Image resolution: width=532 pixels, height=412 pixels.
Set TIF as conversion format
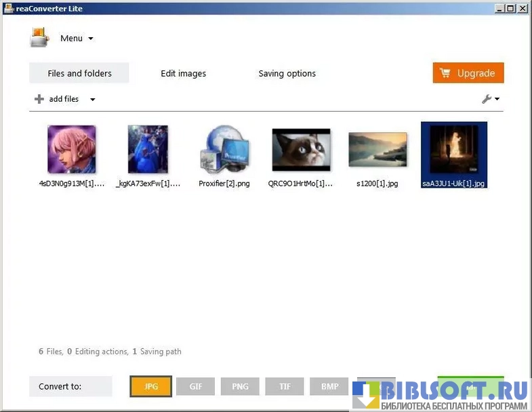point(285,386)
